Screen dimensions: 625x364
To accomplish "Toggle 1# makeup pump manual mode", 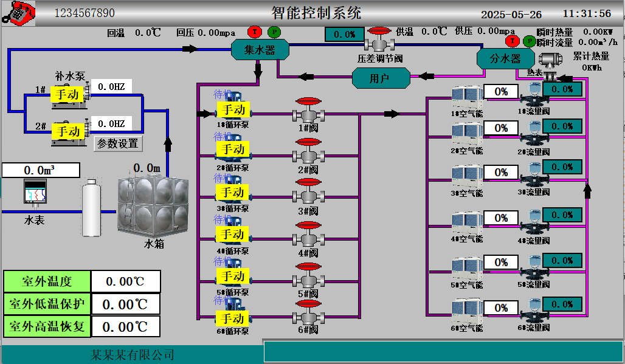I will click(x=67, y=94).
